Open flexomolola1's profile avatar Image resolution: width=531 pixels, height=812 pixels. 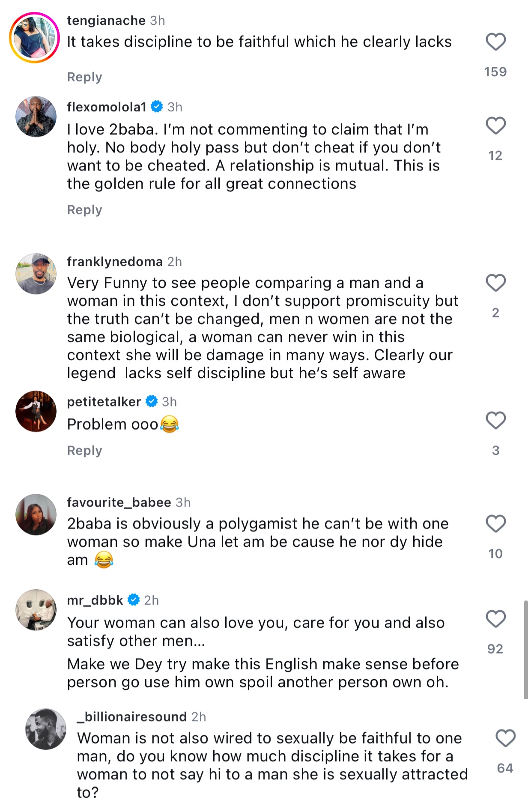coord(36,116)
